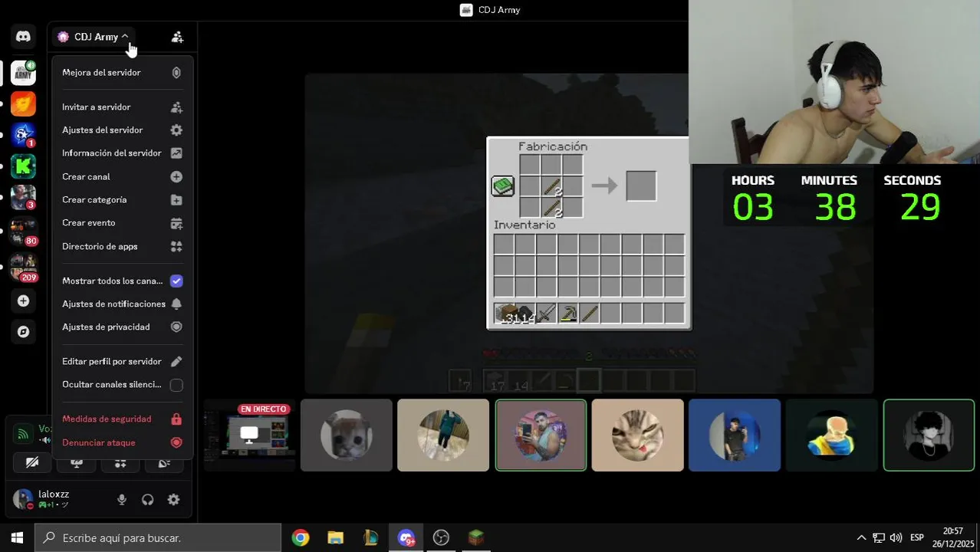Select yellow and blue figure avatar participant tile
This screenshot has height=552, width=980.
832,435
